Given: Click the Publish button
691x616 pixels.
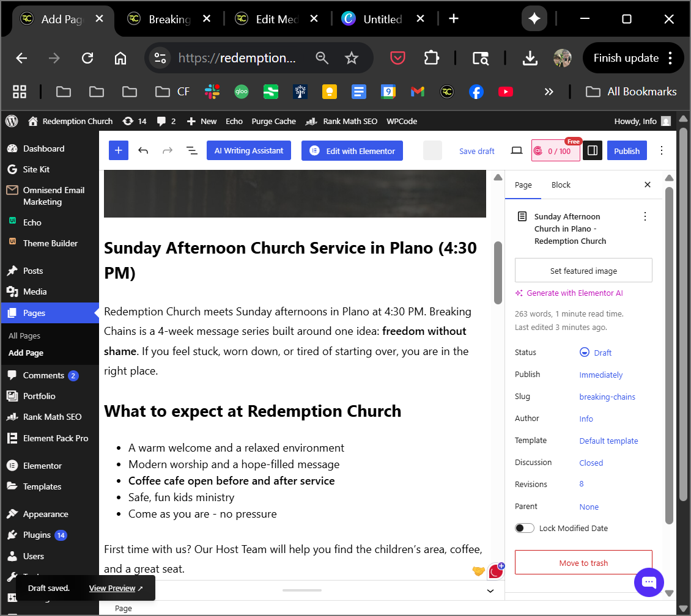Looking at the screenshot, I should click(627, 151).
